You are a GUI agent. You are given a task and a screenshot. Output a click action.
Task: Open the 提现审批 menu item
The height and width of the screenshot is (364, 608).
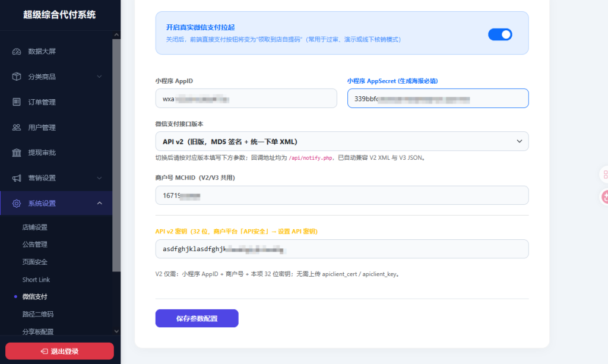pyautogui.click(x=56, y=153)
